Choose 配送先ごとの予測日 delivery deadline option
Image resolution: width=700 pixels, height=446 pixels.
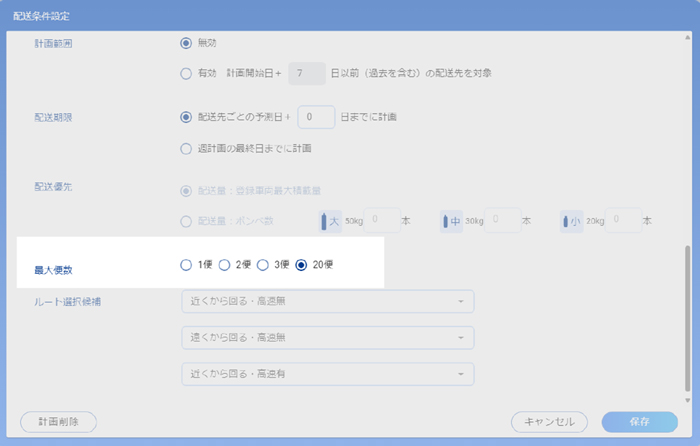point(186,117)
